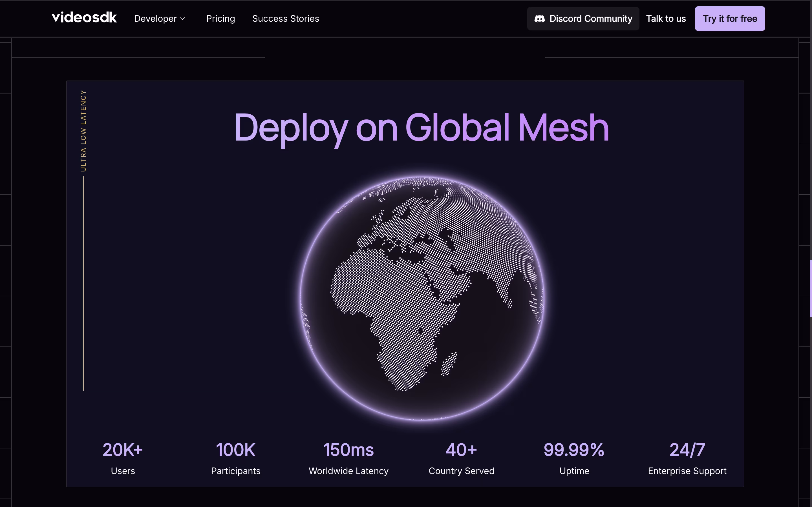This screenshot has width=812, height=507.
Task: Join the Discord Community
Action: [x=590, y=19]
